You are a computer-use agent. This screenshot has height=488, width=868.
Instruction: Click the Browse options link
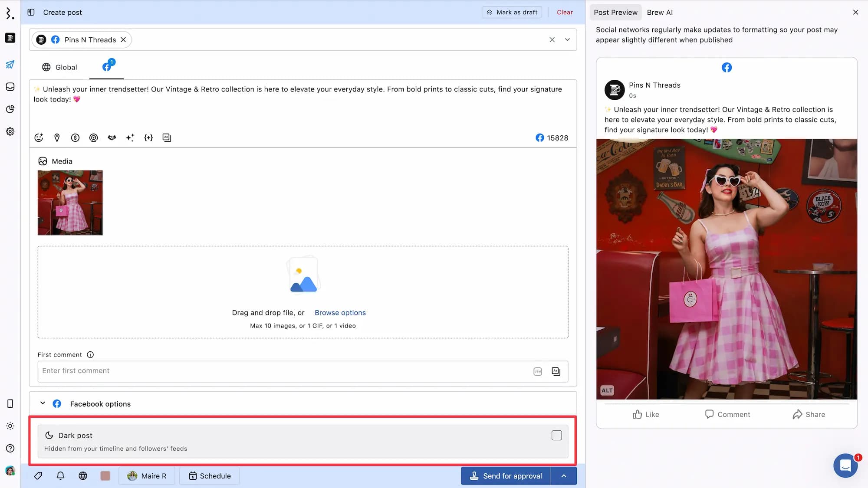340,313
